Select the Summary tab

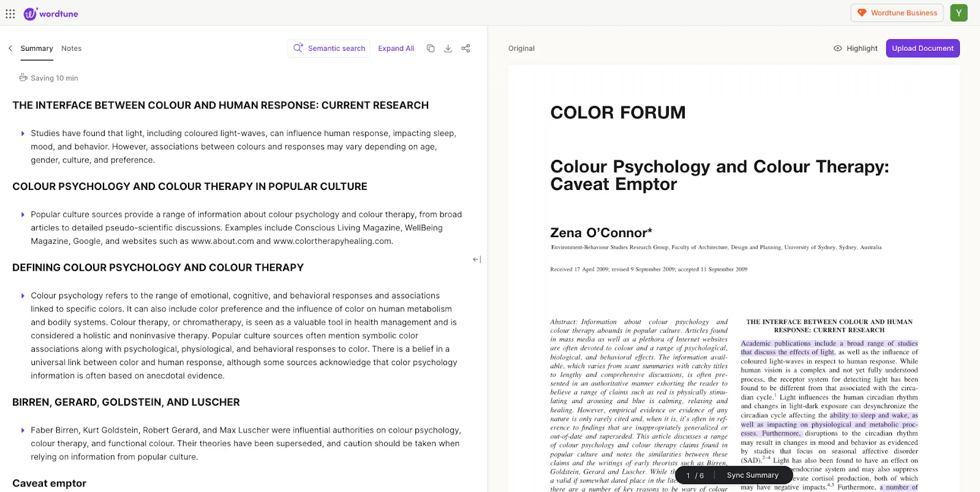click(x=37, y=48)
